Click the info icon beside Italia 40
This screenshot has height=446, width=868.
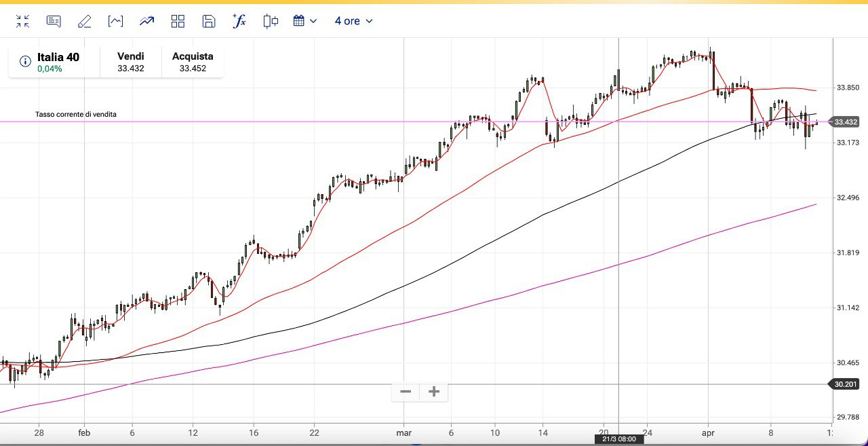[x=25, y=62]
